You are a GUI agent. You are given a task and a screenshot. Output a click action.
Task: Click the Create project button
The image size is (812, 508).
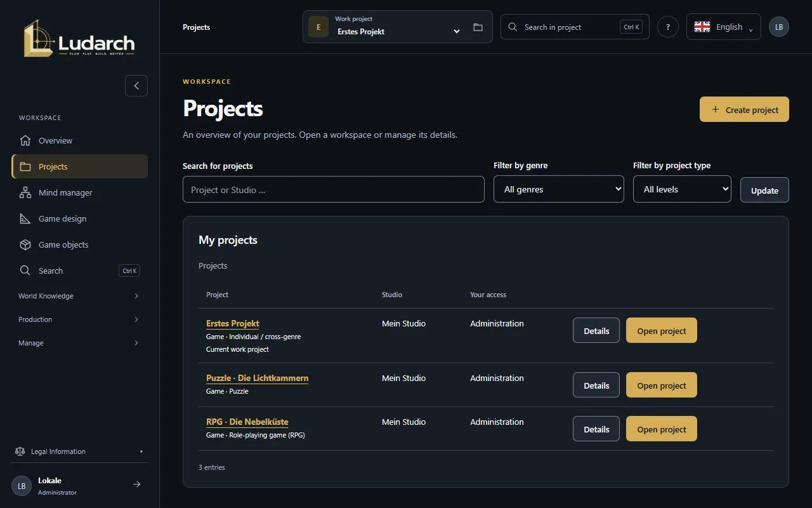click(744, 109)
